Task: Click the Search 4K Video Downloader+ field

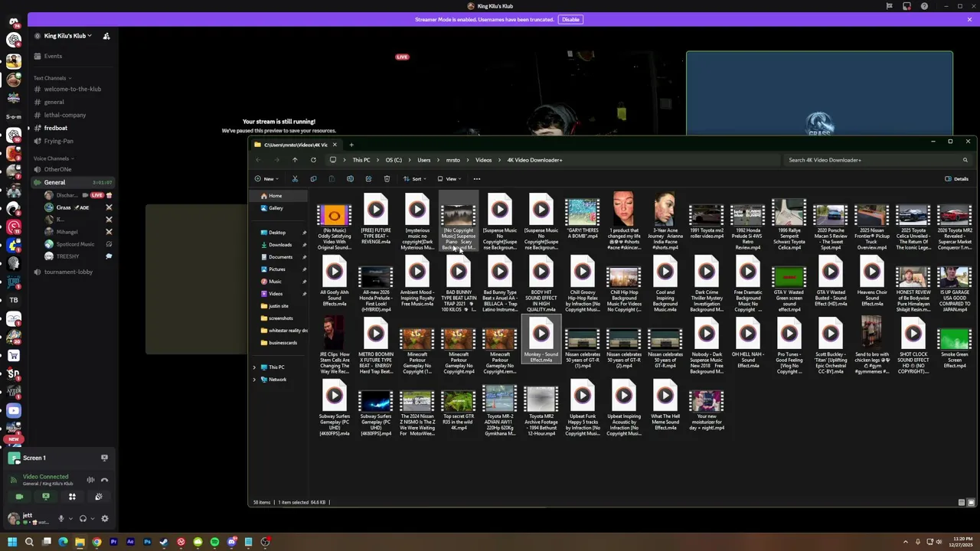Action: click(x=877, y=160)
